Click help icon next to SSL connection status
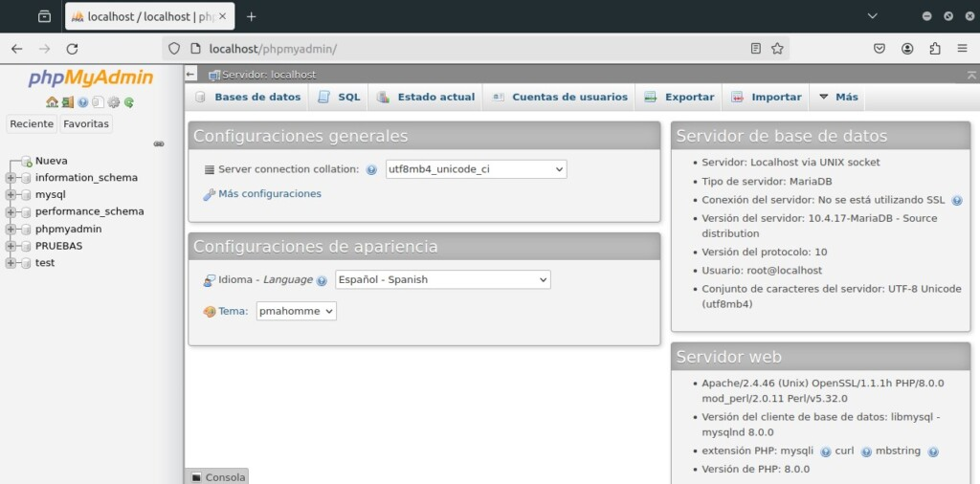Viewport: 980px width, 484px height. tap(956, 201)
